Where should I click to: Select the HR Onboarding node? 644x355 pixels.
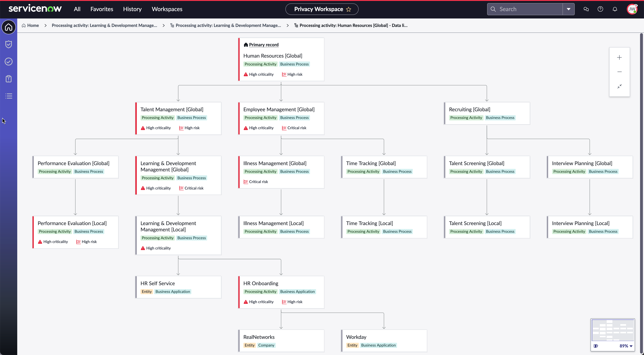click(281, 292)
